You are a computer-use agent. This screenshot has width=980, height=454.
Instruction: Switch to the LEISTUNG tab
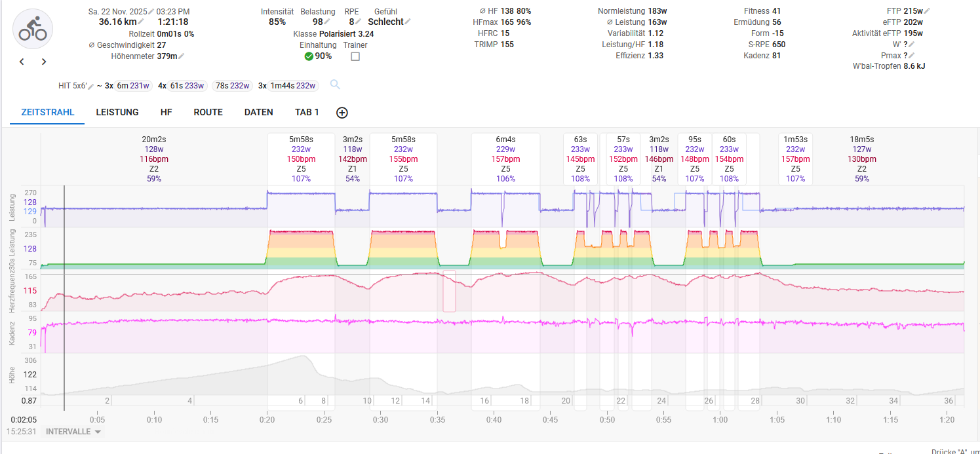[117, 112]
